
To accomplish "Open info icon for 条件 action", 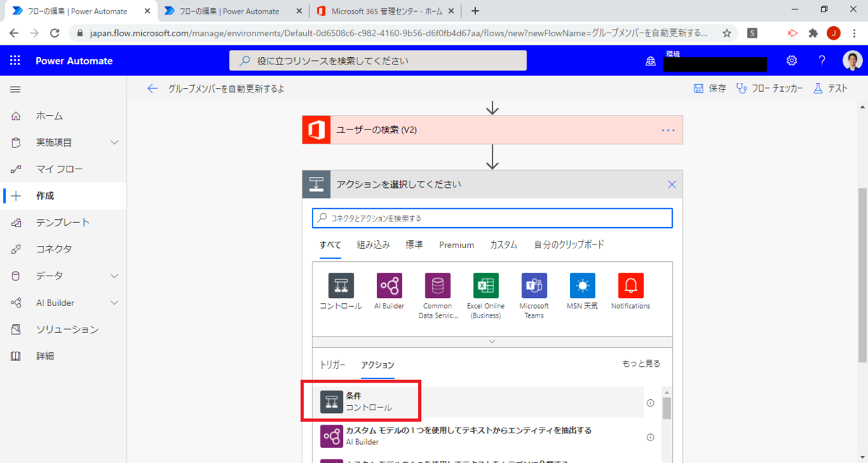I will [x=650, y=403].
